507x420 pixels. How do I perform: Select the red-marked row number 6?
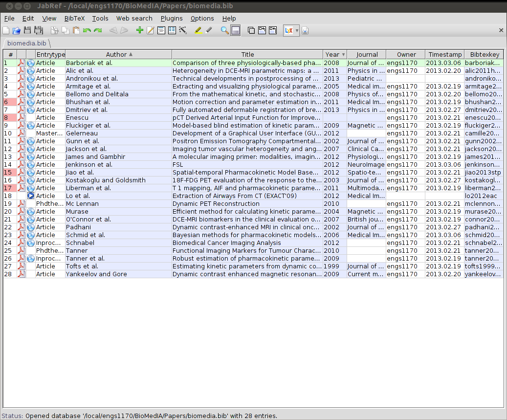[10, 102]
